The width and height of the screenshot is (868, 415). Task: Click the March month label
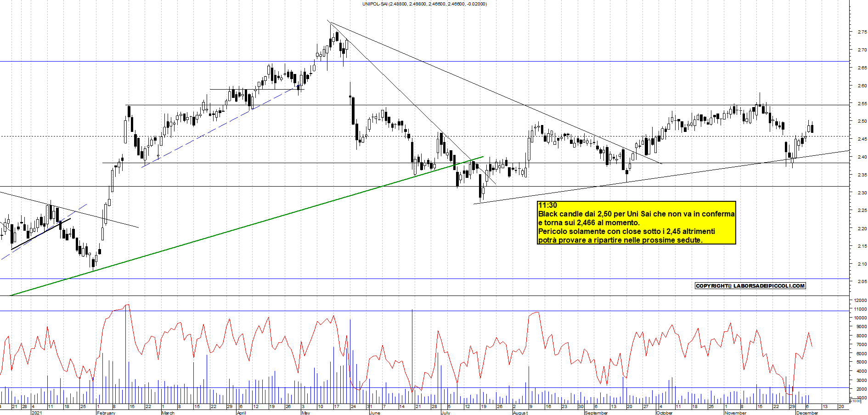tap(168, 413)
